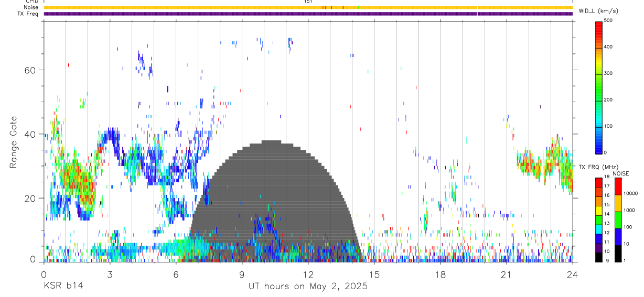Click the NOISE color scale bar
Viewport: 644px width, 297px height.
tap(618, 219)
